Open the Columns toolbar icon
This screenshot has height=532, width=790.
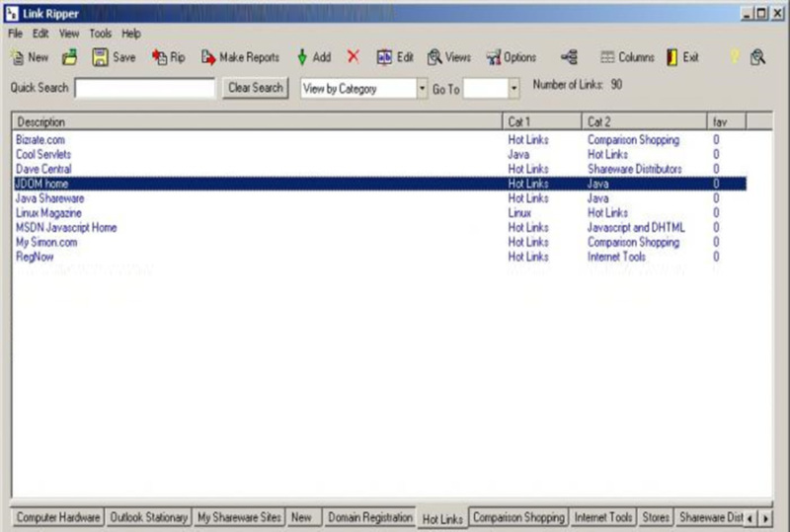click(x=607, y=57)
